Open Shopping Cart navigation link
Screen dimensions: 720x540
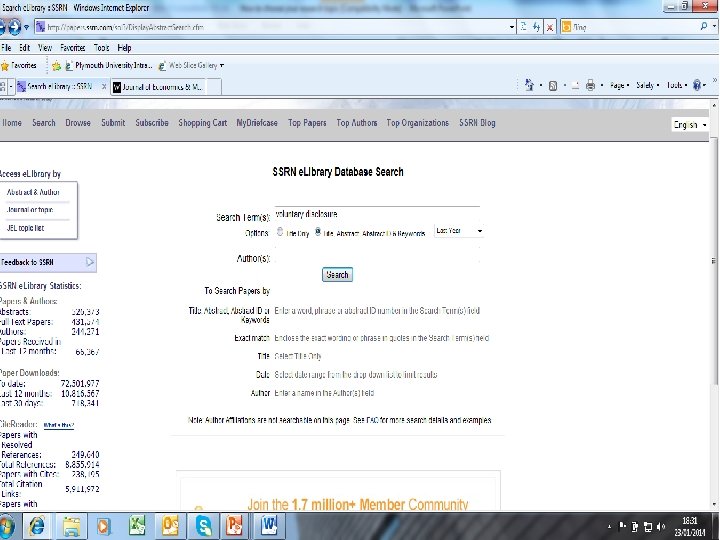pyautogui.click(x=202, y=123)
